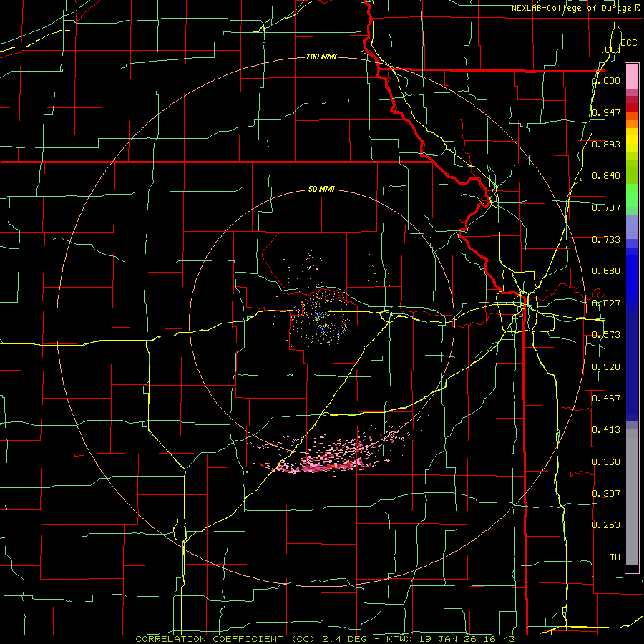Click the 0.627 legend value
Image resolution: width=644 pixels, height=644 pixels.
tap(606, 303)
